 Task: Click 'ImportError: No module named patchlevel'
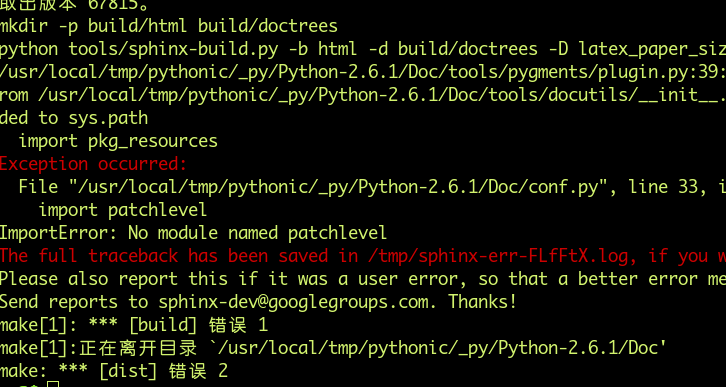point(193,233)
